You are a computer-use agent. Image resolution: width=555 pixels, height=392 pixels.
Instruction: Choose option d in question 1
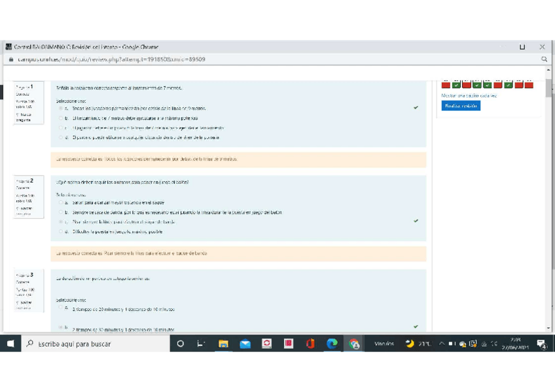click(x=60, y=137)
